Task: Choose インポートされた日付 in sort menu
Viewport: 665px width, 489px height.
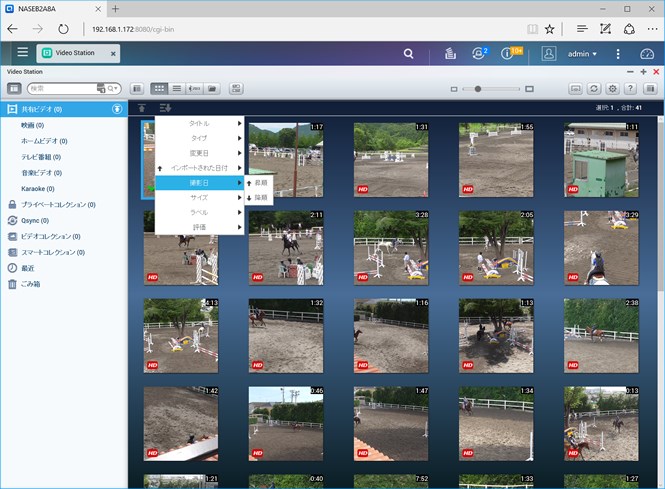Action: [199, 168]
